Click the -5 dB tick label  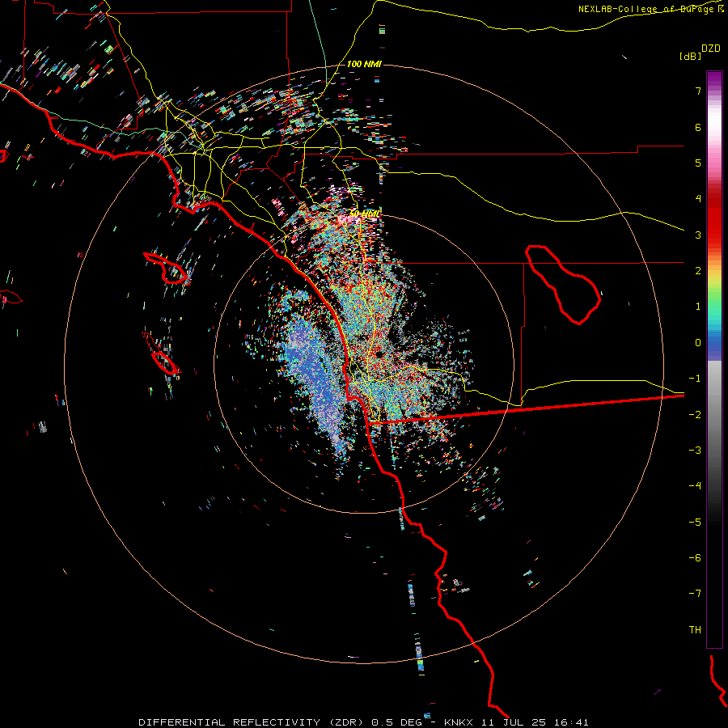coord(695,522)
